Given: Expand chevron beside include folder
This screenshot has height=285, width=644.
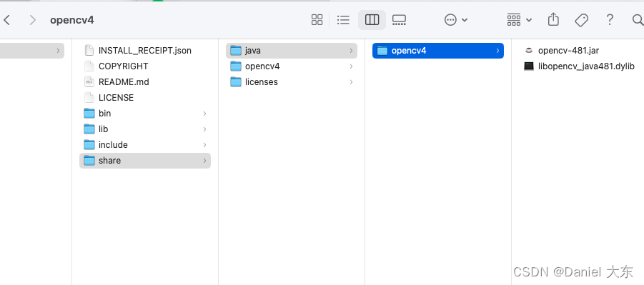Looking at the screenshot, I should pos(204,144).
